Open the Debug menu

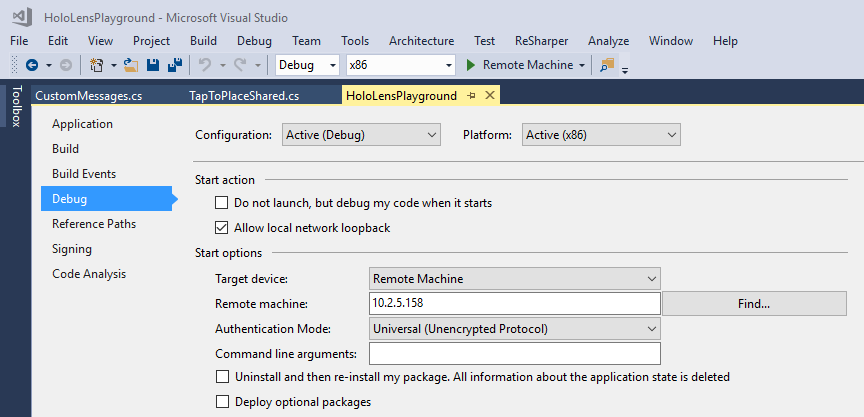255,41
